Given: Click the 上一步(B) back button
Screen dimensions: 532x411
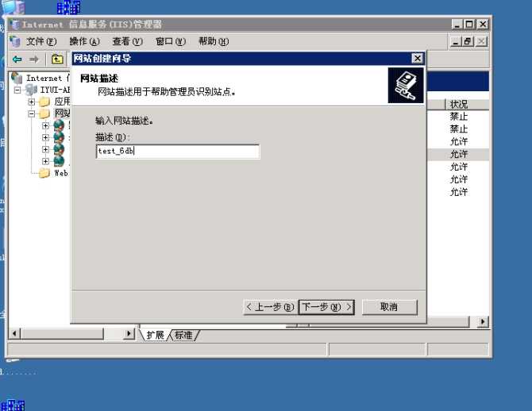Looking at the screenshot, I should tap(270, 307).
